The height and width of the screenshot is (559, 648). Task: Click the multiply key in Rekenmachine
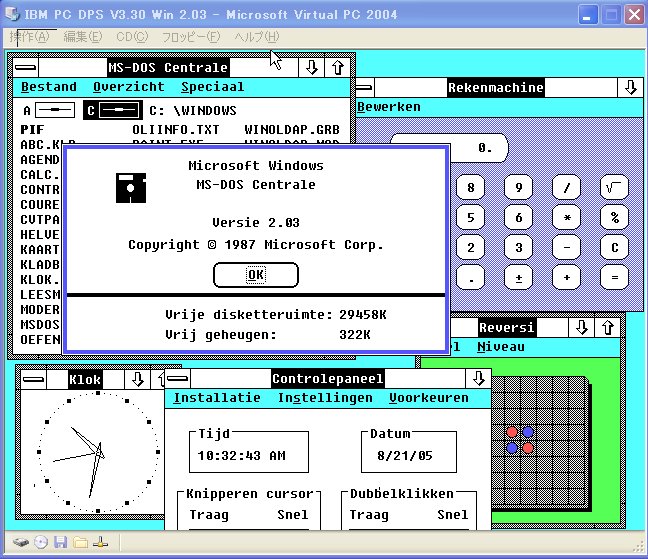click(567, 217)
